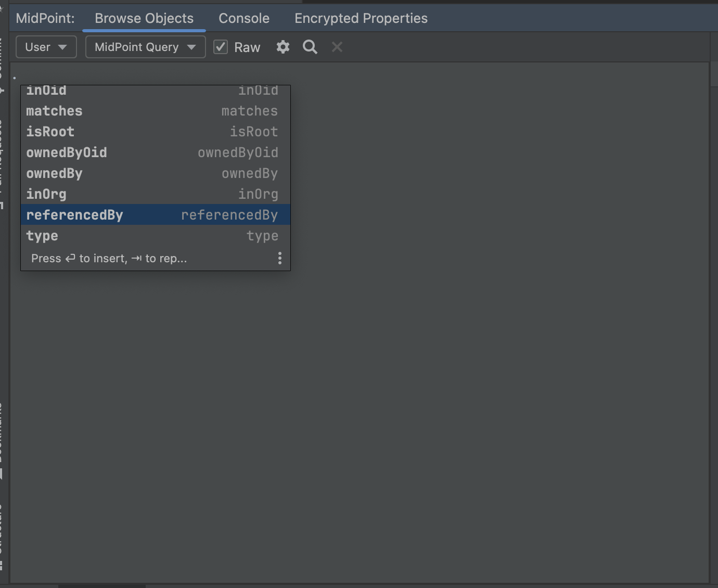Cancel the query with the X icon
Screen dimensions: 718x588
(x=337, y=47)
